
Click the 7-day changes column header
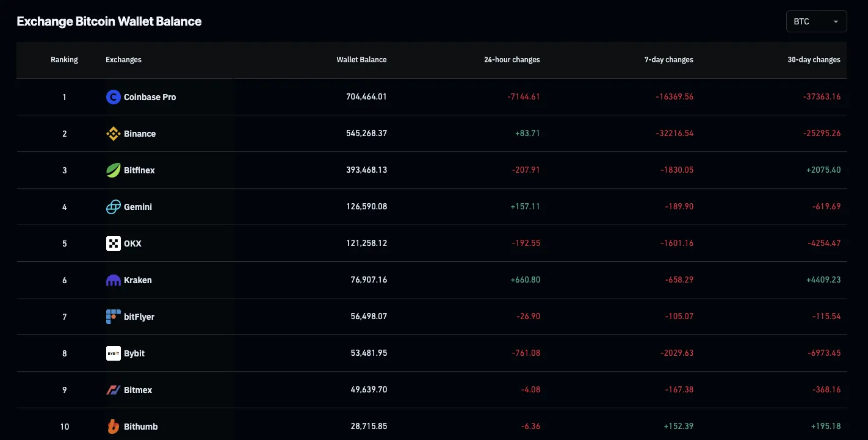668,59
